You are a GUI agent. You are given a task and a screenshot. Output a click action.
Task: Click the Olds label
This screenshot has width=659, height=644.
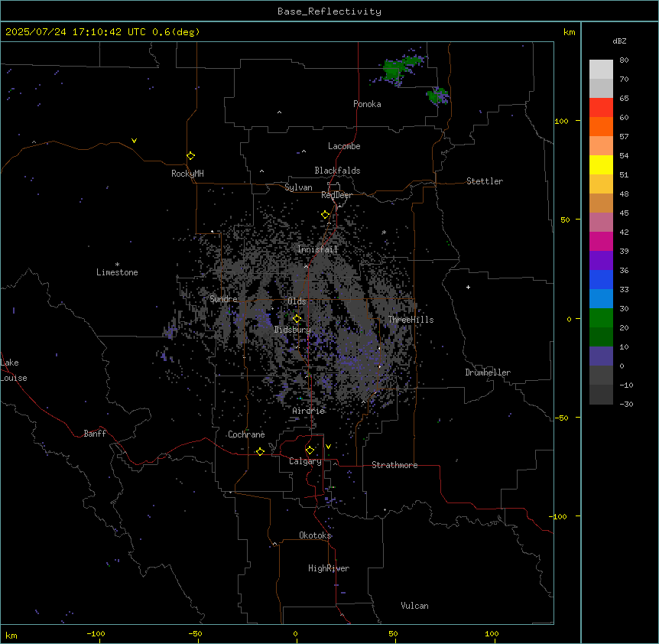click(x=297, y=301)
